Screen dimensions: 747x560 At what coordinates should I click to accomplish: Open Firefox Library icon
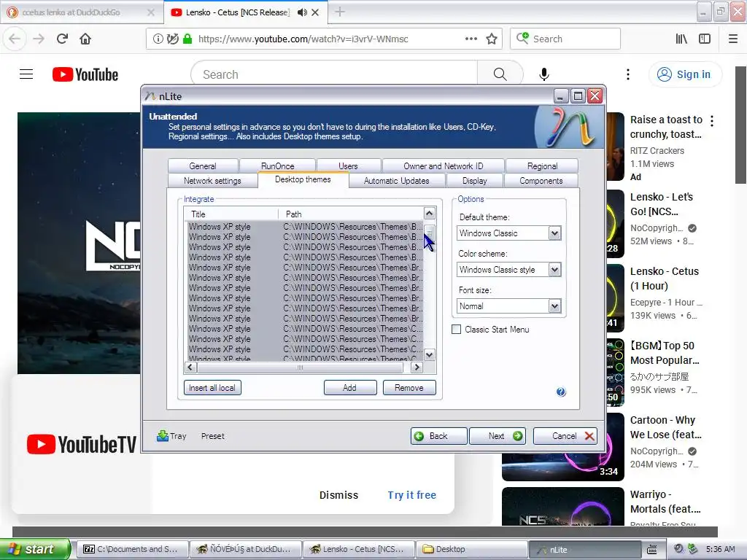(681, 39)
